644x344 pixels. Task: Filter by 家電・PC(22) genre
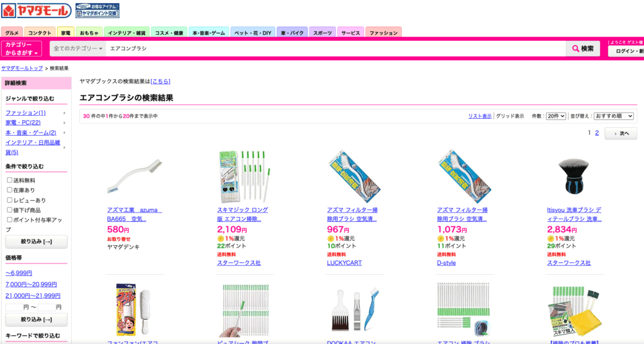click(x=23, y=123)
